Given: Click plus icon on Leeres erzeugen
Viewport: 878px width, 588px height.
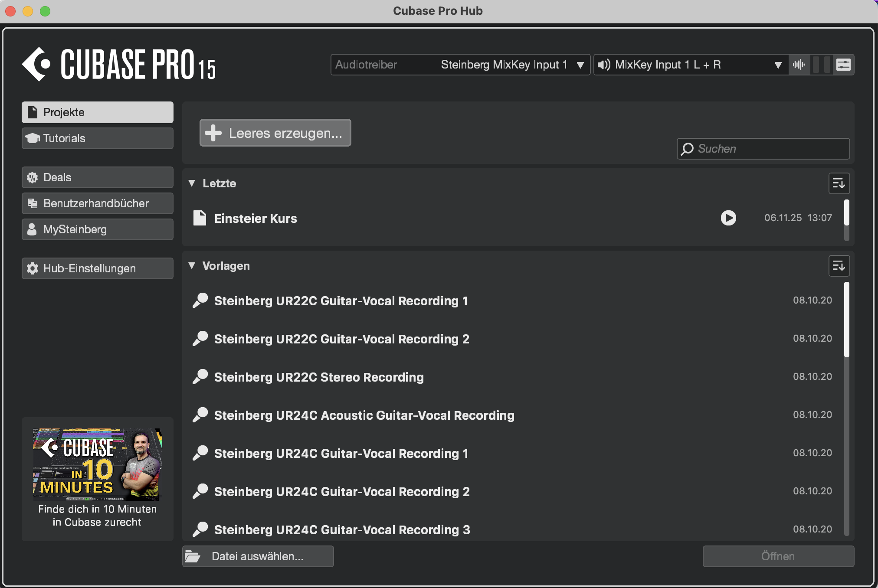Looking at the screenshot, I should click(213, 133).
